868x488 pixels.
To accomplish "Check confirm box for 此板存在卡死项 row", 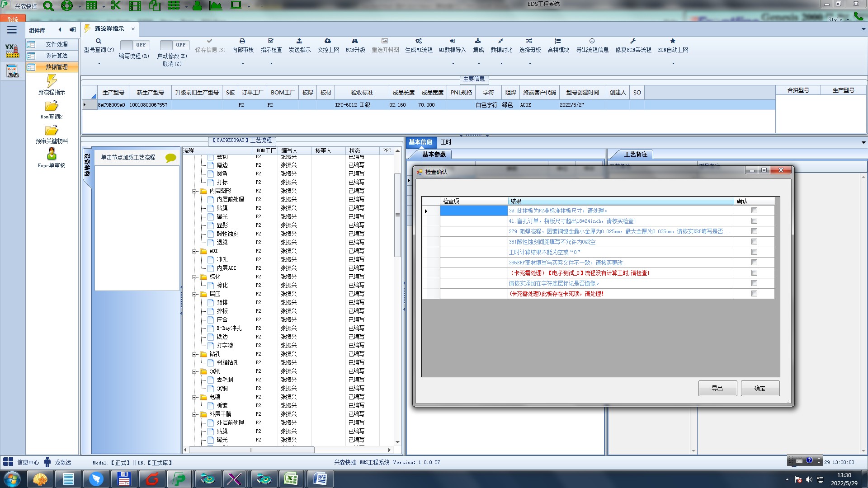I will coord(754,294).
